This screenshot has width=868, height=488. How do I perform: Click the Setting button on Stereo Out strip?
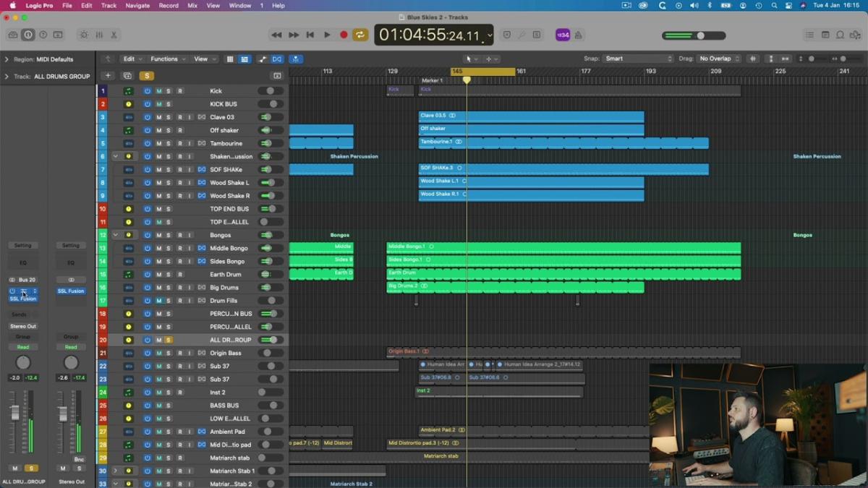pyautogui.click(x=71, y=246)
